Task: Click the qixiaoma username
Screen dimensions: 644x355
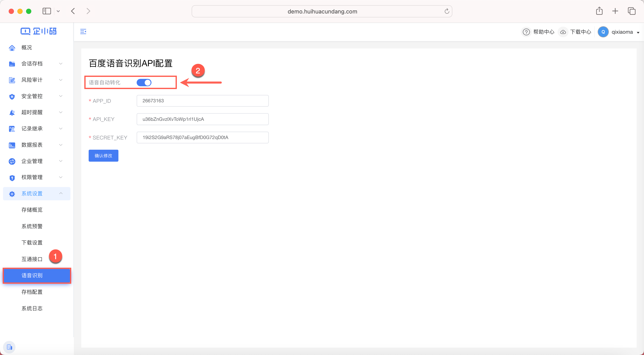Action: click(622, 32)
